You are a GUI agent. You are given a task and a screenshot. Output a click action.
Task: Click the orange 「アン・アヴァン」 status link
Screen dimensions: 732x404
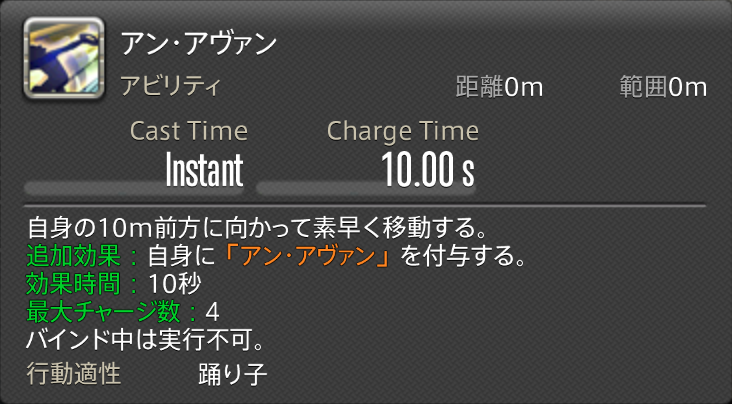click(x=308, y=257)
